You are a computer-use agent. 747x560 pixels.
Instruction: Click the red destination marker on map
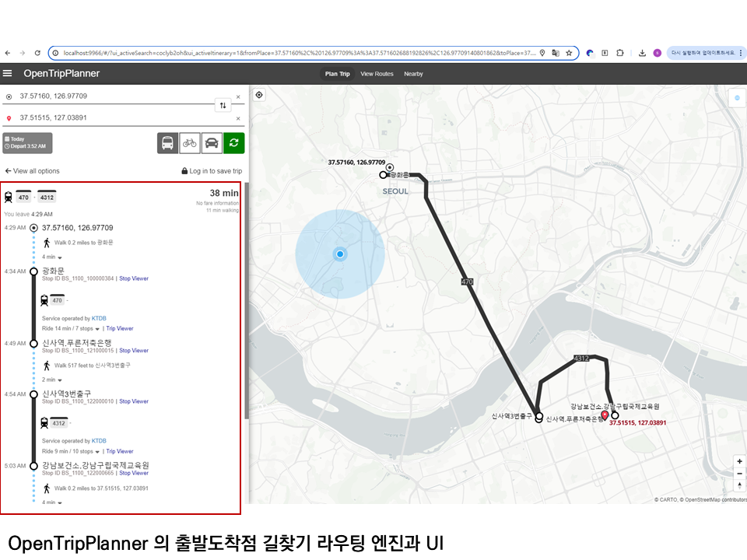point(605,415)
